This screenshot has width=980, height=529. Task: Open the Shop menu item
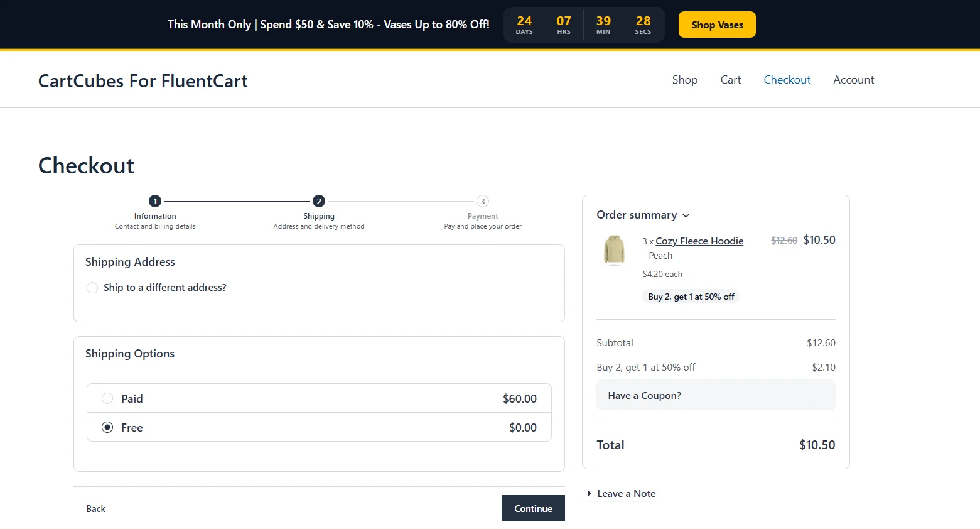click(x=685, y=80)
